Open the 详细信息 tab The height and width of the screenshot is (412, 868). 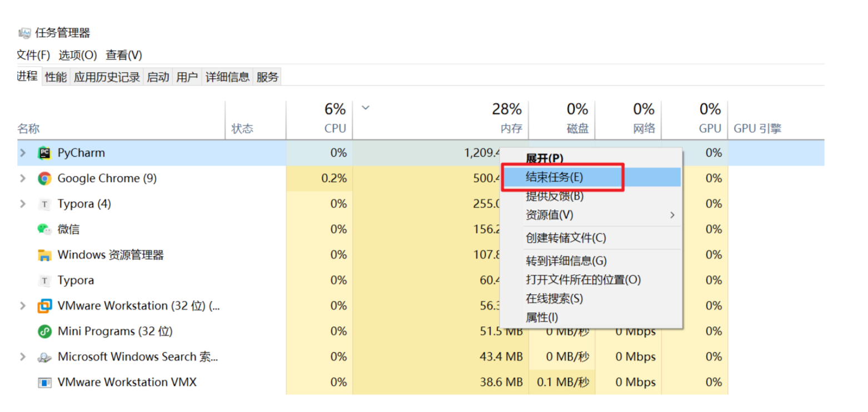[228, 77]
